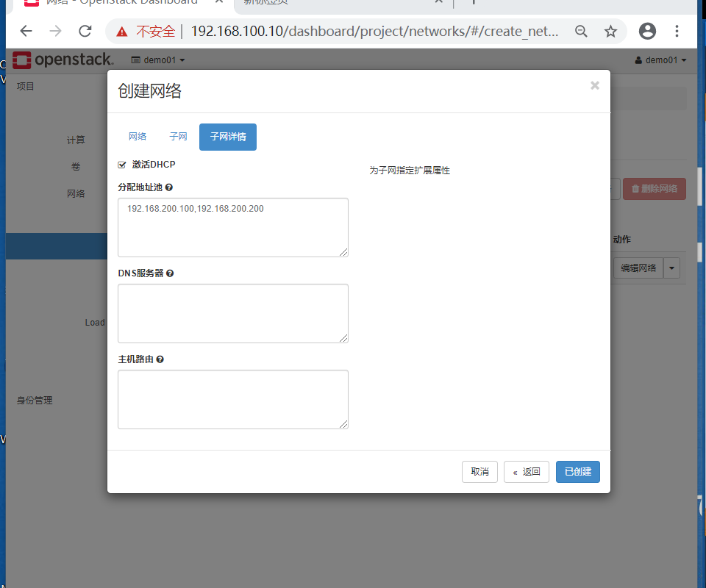Viewport: 706px width, 588px height.
Task: Reload the page in the browser
Action: [x=85, y=32]
